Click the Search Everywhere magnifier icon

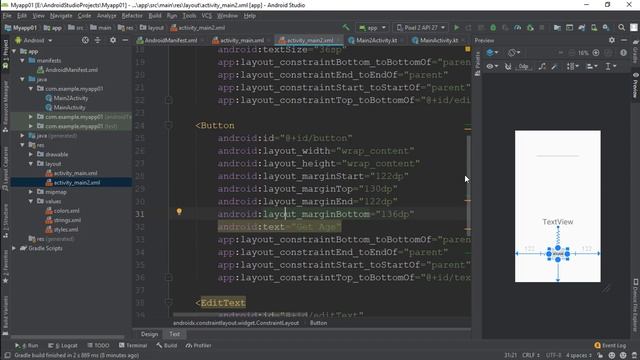[x=621, y=28]
